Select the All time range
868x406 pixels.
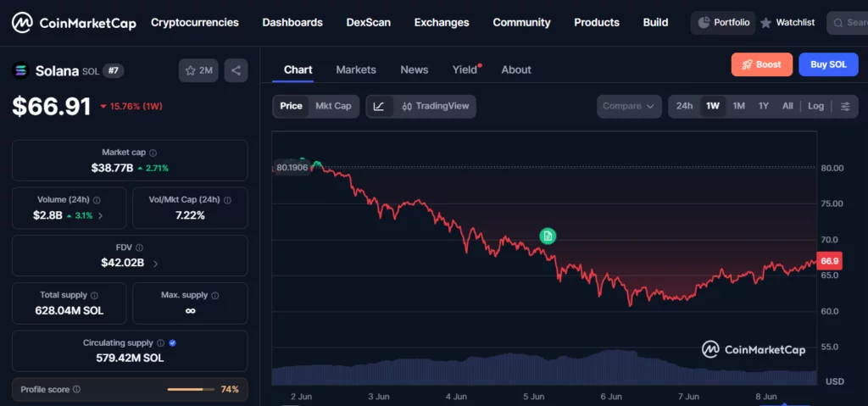click(787, 106)
